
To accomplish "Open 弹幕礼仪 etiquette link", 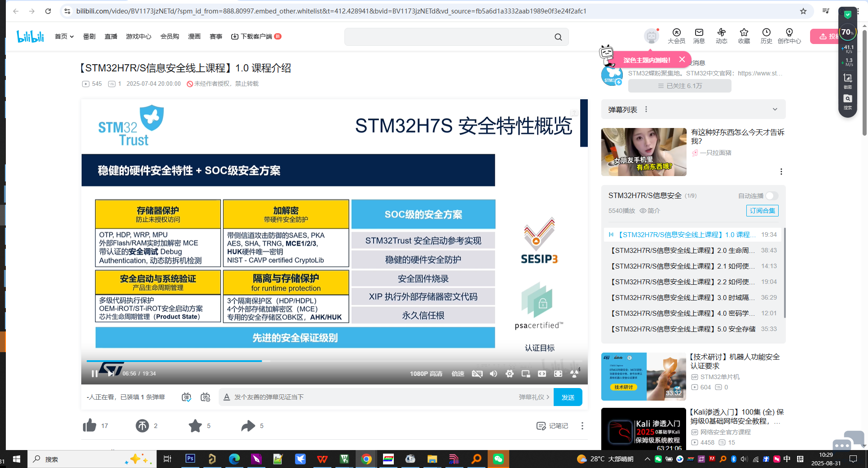I will 534,397.
